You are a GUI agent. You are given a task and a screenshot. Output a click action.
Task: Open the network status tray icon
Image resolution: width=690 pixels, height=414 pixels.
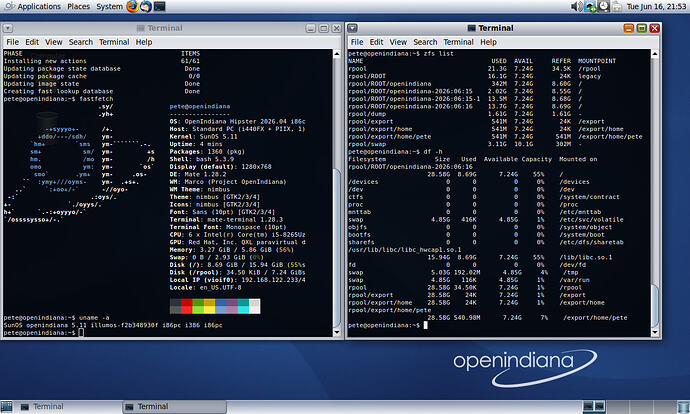point(590,6)
